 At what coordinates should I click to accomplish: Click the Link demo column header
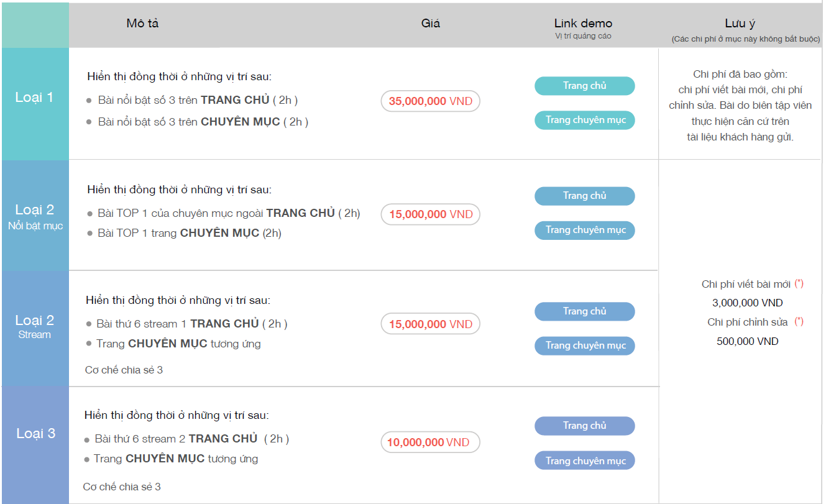583,24
